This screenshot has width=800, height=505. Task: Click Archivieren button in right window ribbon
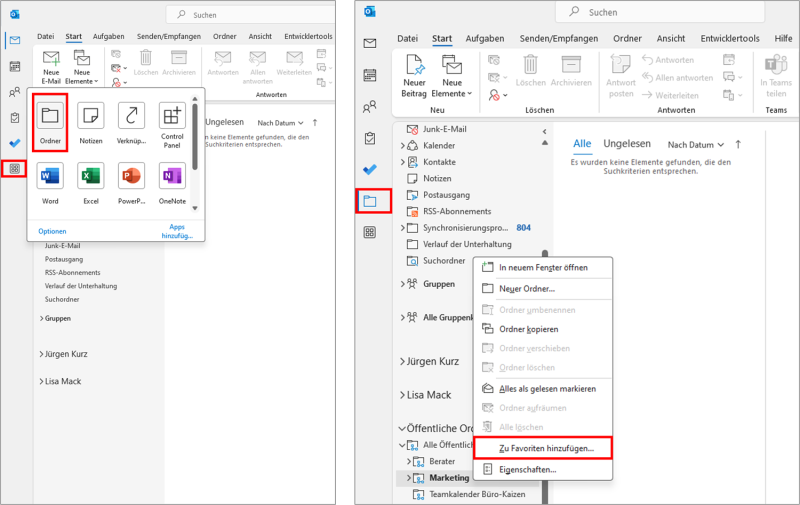click(571, 70)
